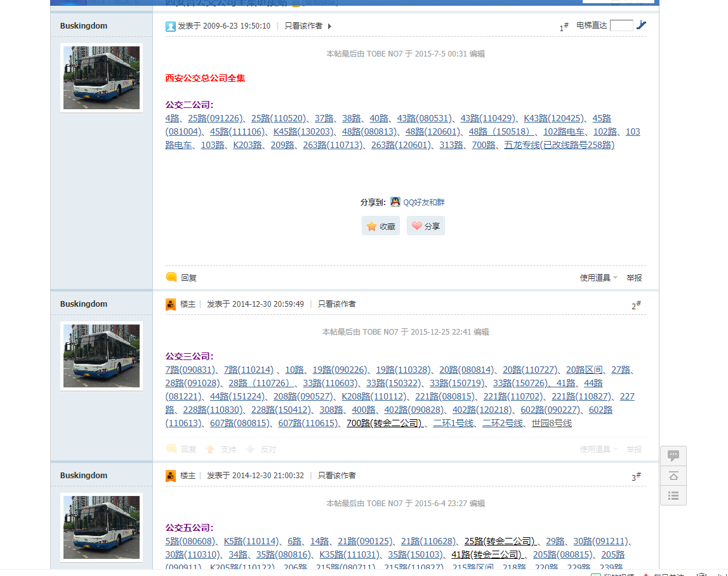Click 举报 to report post 1
Image resolution: width=728 pixels, height=576 pixels.
tap(634, 278)
